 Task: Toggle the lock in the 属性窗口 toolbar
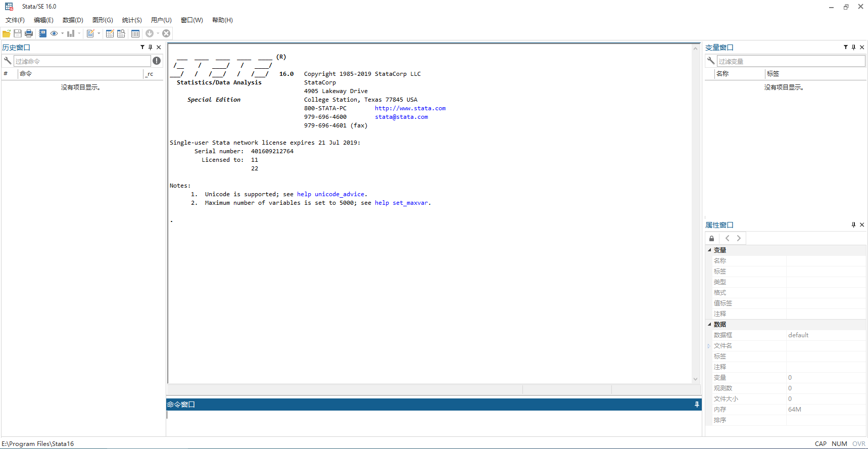(712, 239)
